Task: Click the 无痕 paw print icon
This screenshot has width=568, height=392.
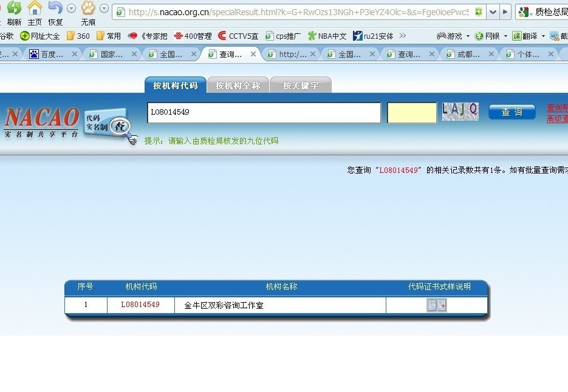Action: tap(88, 8)
